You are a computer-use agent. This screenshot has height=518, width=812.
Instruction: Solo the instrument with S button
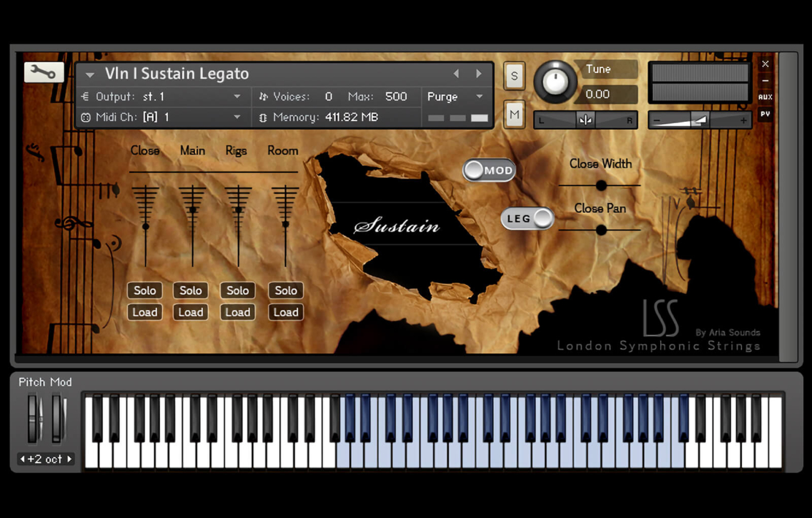click(x=514, y=76)
